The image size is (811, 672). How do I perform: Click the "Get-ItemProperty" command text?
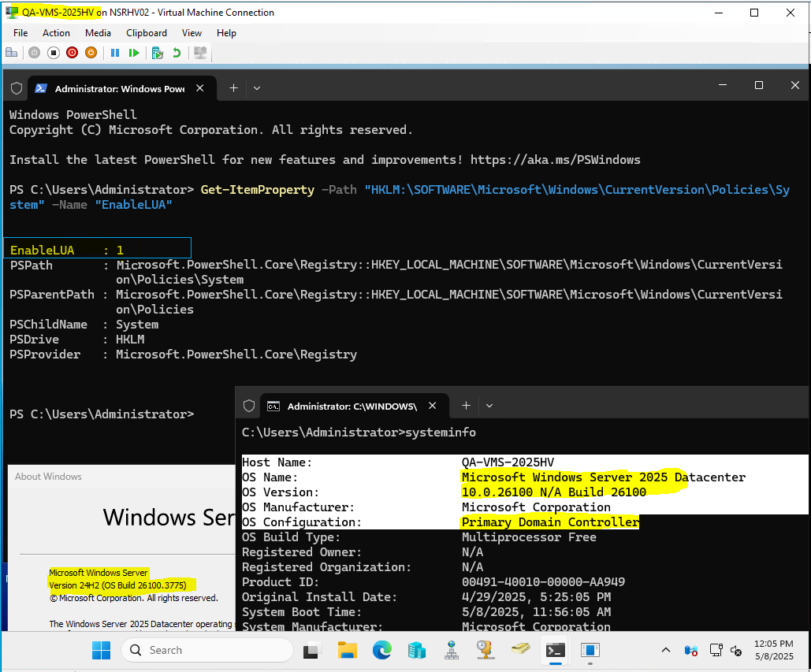tap(258, 190)
